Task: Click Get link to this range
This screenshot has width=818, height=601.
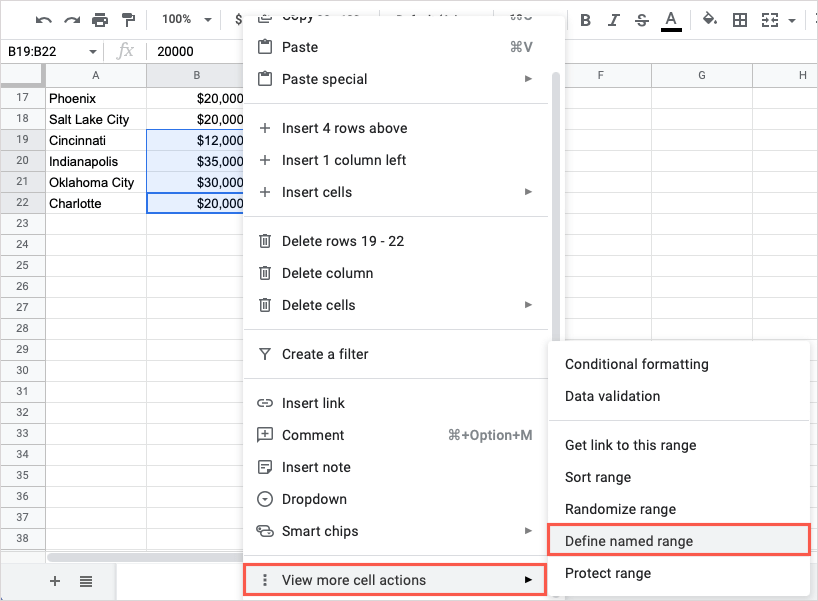Action: (629, 445)
